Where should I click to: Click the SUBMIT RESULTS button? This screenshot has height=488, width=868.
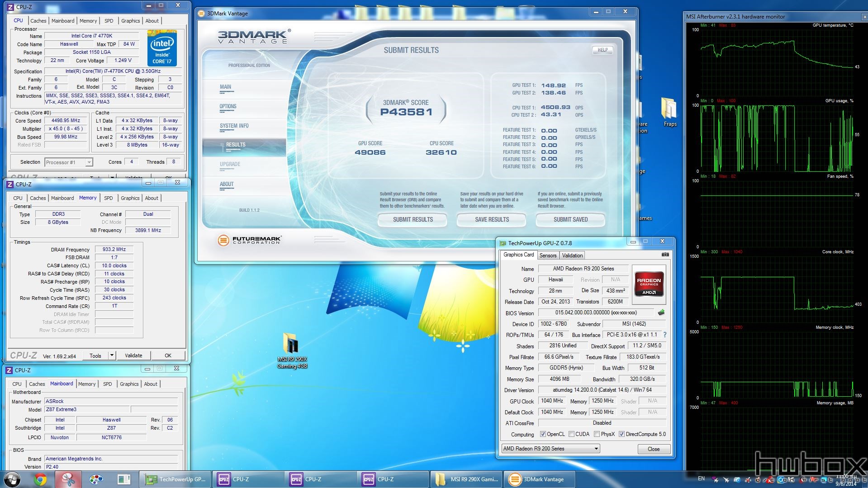[413, 220]
